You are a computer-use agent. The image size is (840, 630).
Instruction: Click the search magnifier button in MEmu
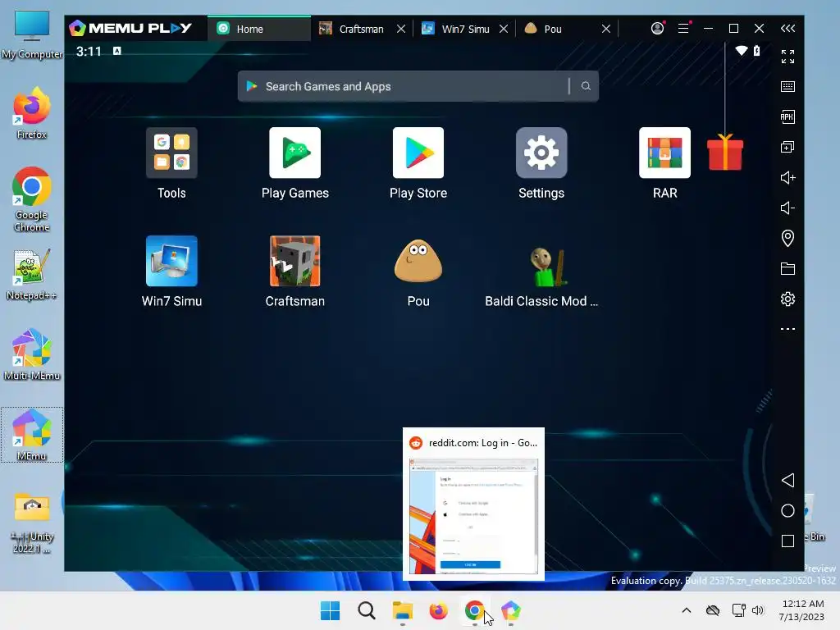tap(586, 86)
